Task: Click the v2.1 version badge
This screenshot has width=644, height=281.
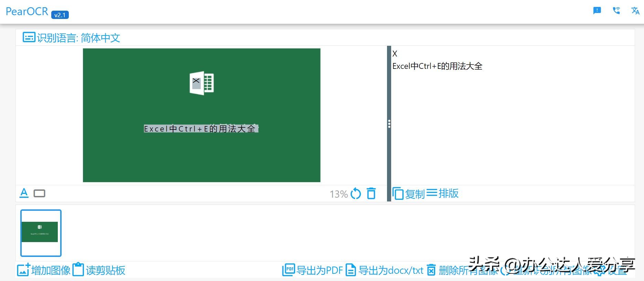Action: [x=60, y=15]
